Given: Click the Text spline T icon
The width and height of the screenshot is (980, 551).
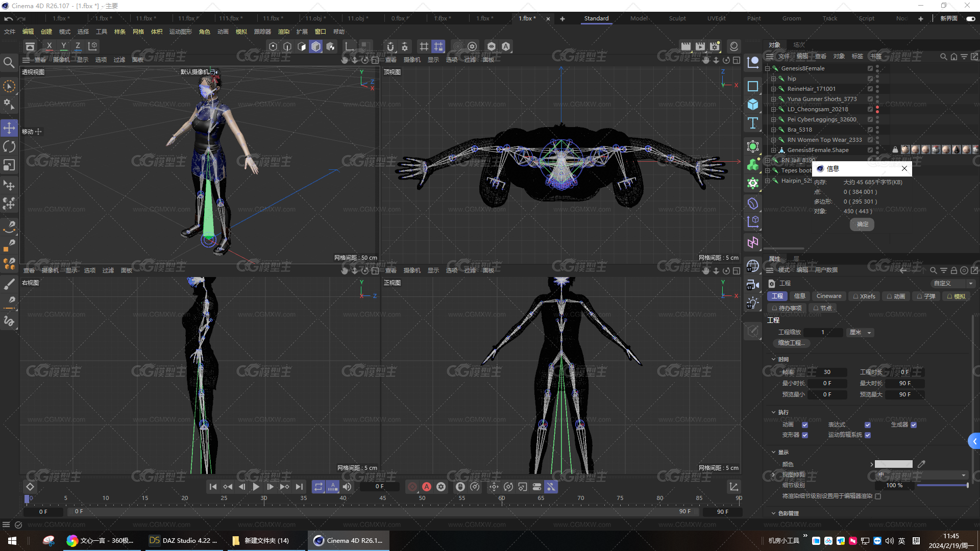Looking at the screenshot, I should (x=753, y=123).
